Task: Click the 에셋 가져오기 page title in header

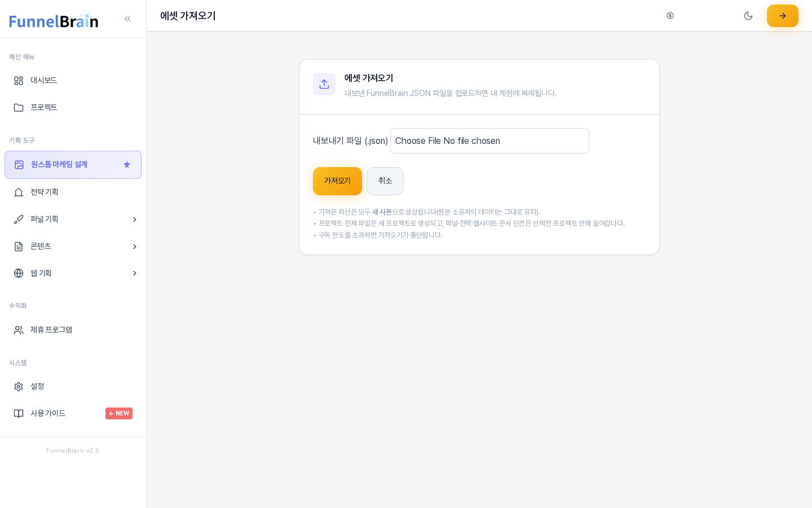Action: point(188,16)
